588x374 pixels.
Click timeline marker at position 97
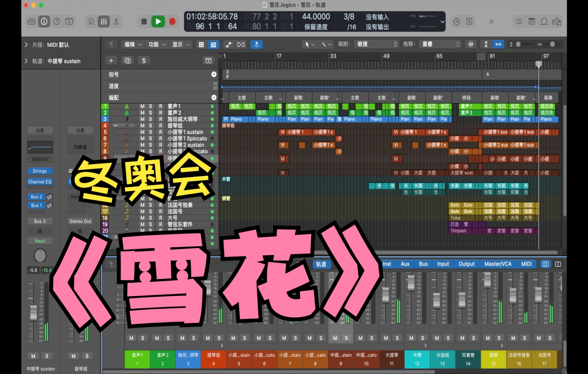541,56
